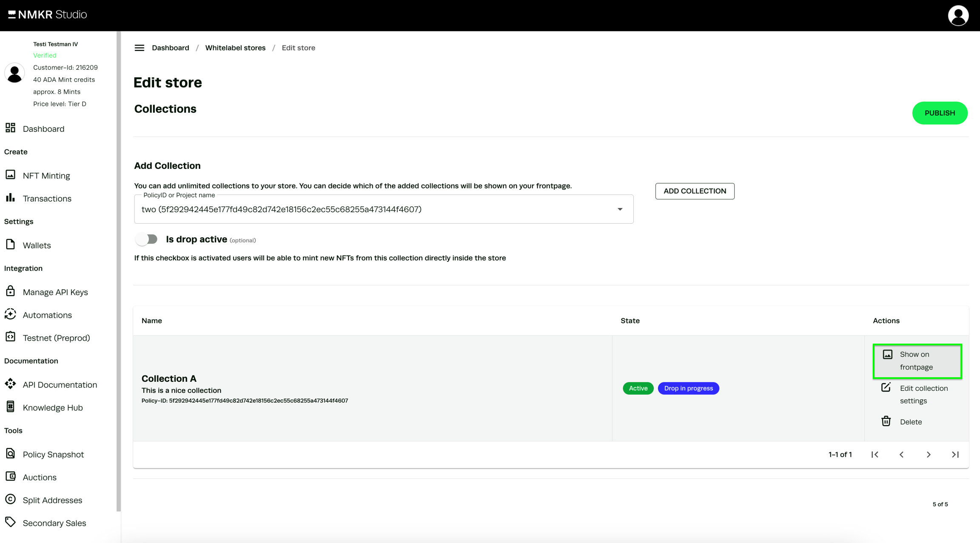Open Automations from the sidebar
The width and height of the screenshot is (980, 543).
click(47, 315)
